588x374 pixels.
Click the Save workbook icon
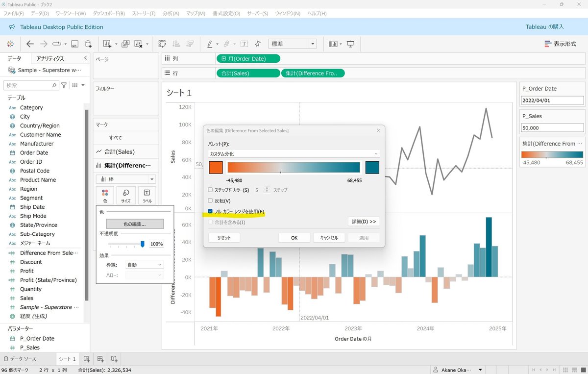75,44
